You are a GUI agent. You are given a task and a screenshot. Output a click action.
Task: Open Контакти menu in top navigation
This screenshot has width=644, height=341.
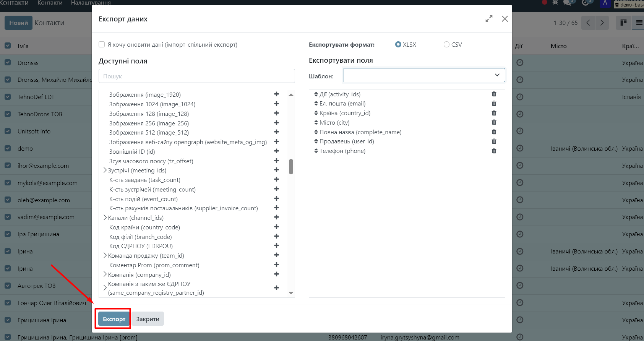tap(50, 3)
